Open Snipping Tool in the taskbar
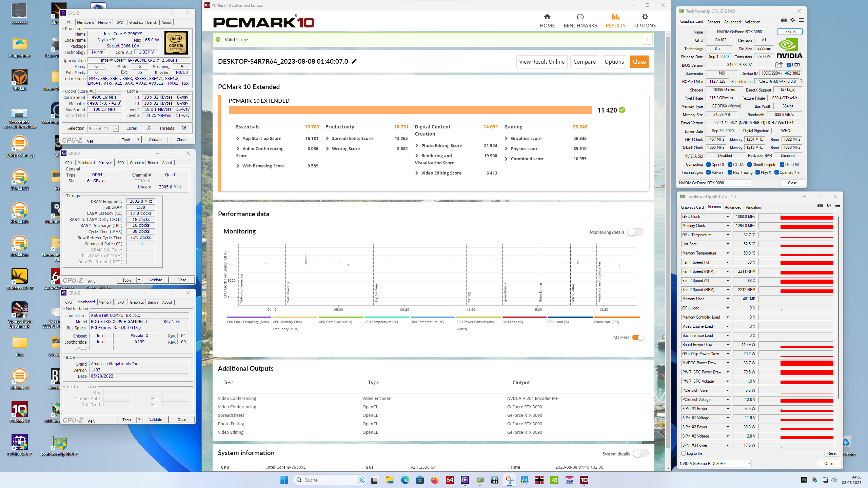868x488 pixels. 509,480
